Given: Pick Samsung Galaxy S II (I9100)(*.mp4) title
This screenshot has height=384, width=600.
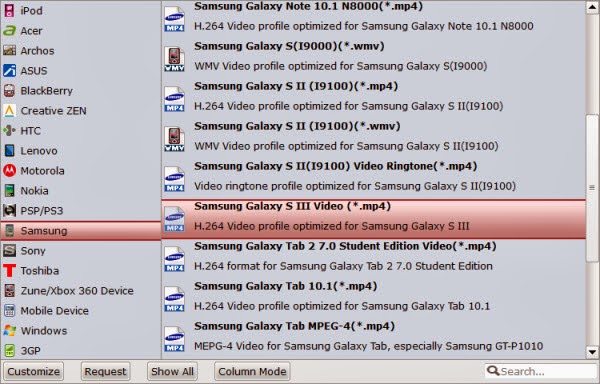Looking at the screenshot, I should (x=296, y=86).
